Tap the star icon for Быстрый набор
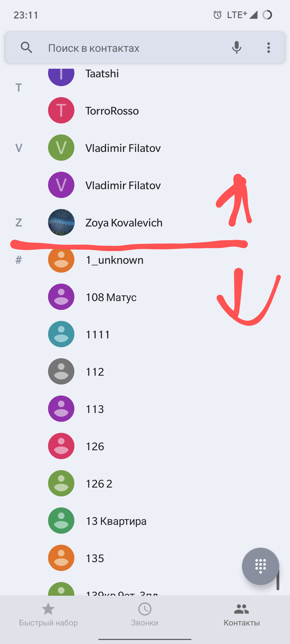The width and height of the screenshot is (290, 644). (x=48, y=609)
